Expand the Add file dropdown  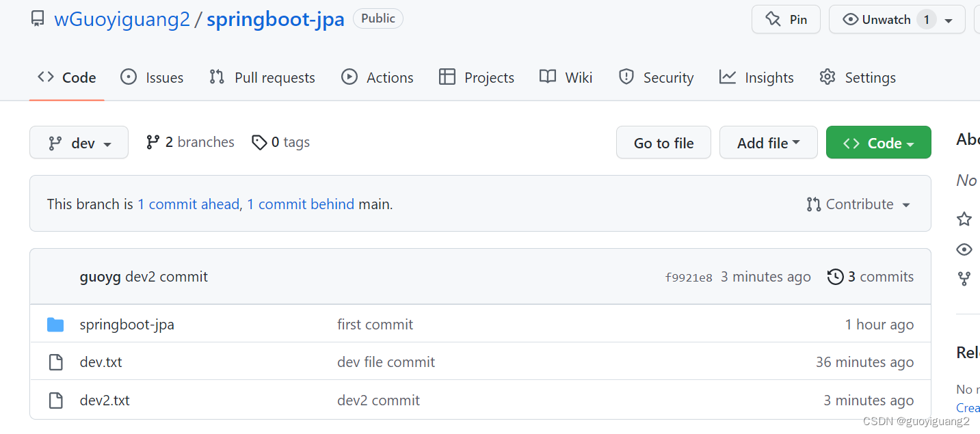[x=768, y=142]
